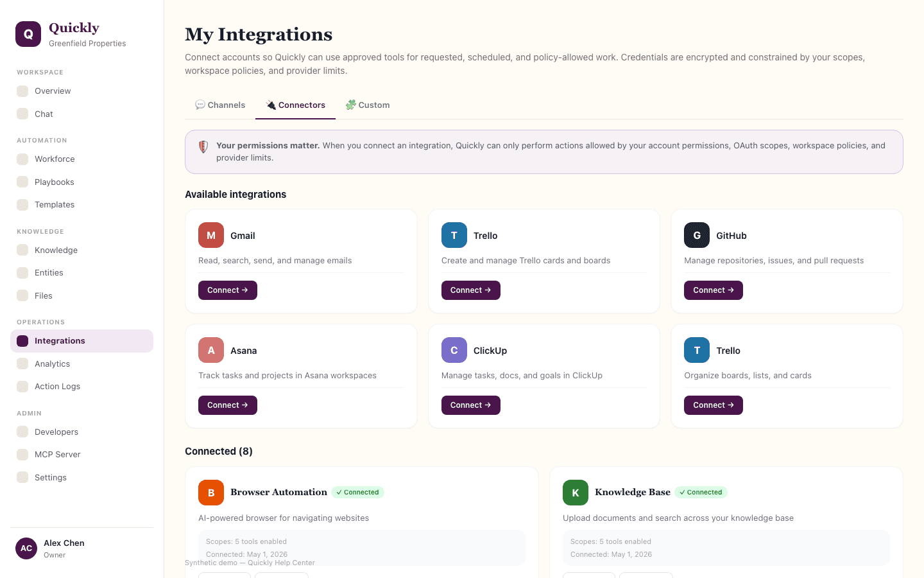Click the Developers sidebar icon
Viewport: 924px width, 578px height.
tap(22, 432)
